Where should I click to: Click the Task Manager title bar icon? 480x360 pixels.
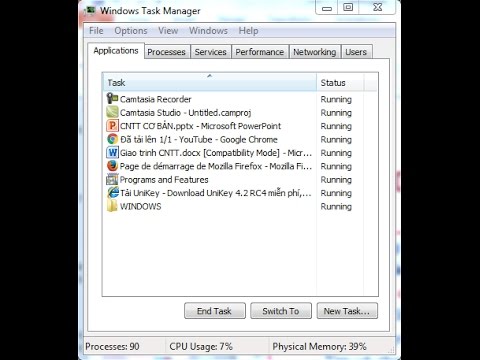(90, 11)
